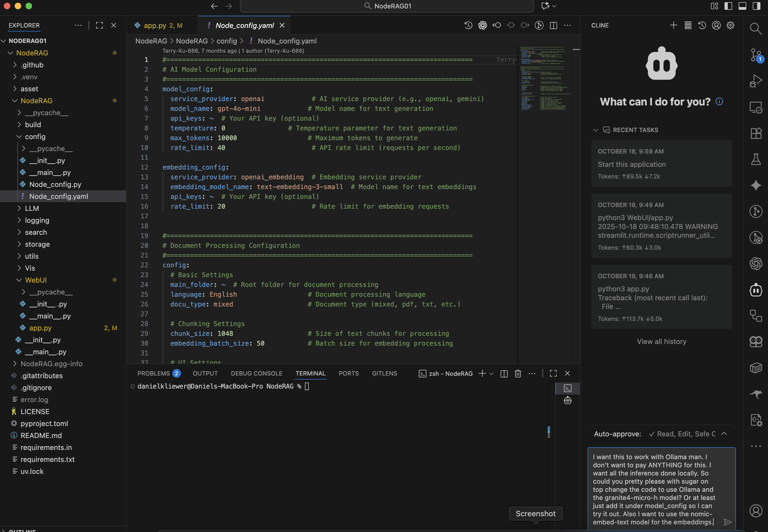This screenshot has width=768, height=532.
Task: Open Cline settings gear icon
Action: point(730,25)
